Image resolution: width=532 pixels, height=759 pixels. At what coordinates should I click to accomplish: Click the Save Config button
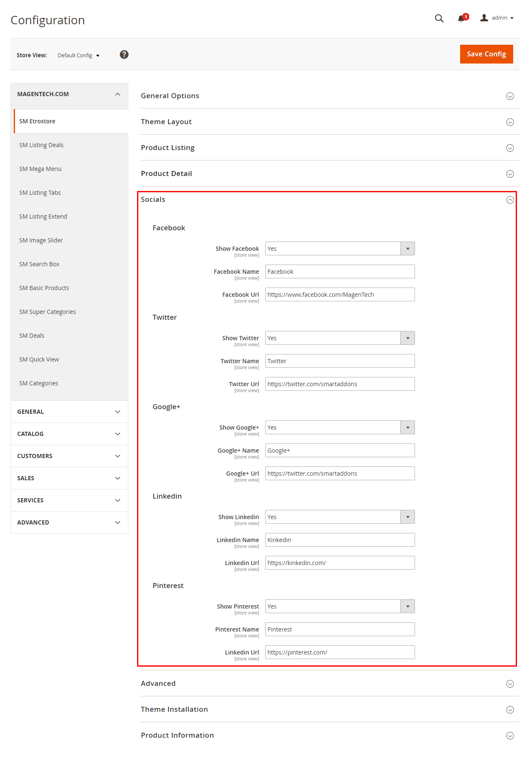coord(486,54)
